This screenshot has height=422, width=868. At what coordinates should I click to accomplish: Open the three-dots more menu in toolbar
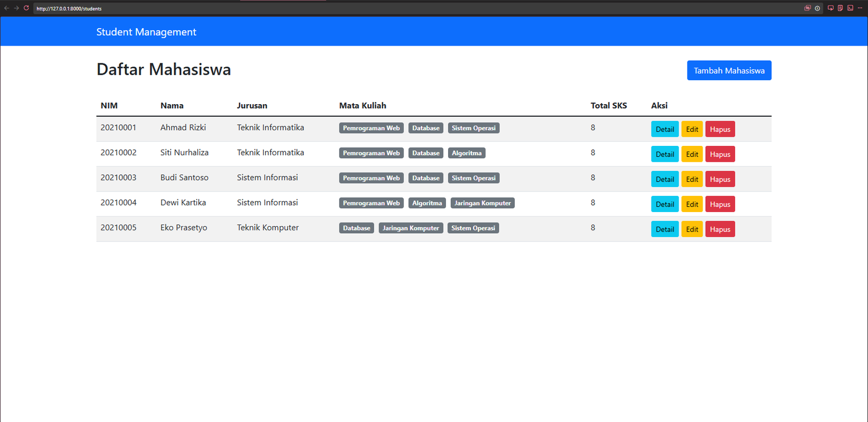(x=860, y=8)
